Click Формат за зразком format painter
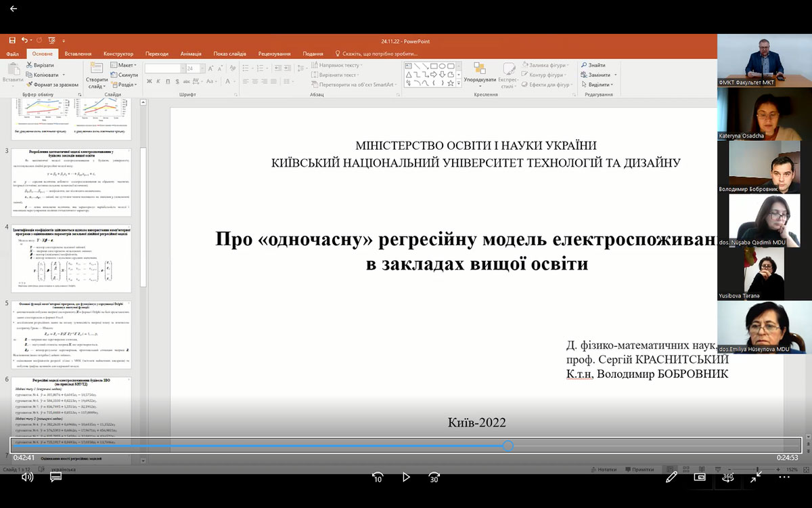Image resolution: width=812 pixels, height=508 pixels. point(52,85)
